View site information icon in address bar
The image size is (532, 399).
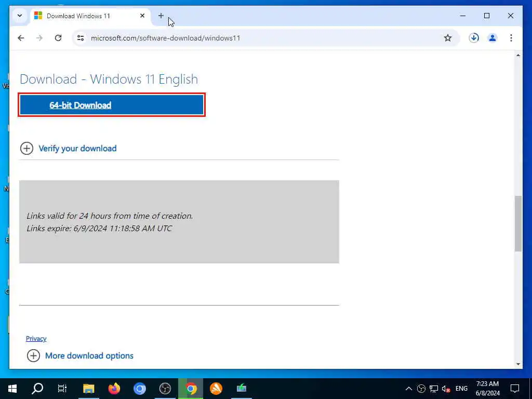[81, 38]
